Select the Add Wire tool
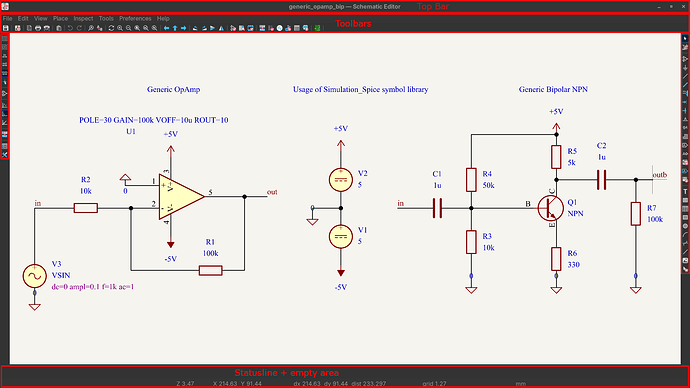The width and height of the screenshot is (690, 388). [685, 76]
